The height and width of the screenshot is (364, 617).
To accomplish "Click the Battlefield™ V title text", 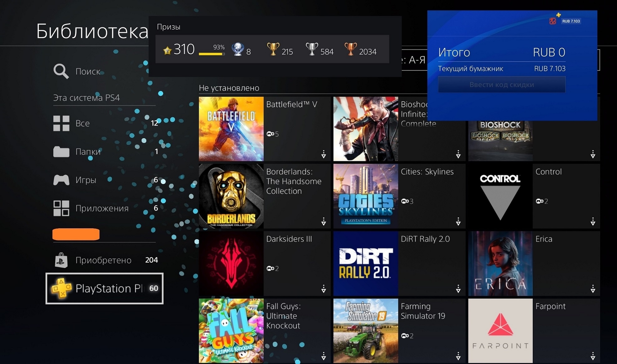I will coord(291,104).
